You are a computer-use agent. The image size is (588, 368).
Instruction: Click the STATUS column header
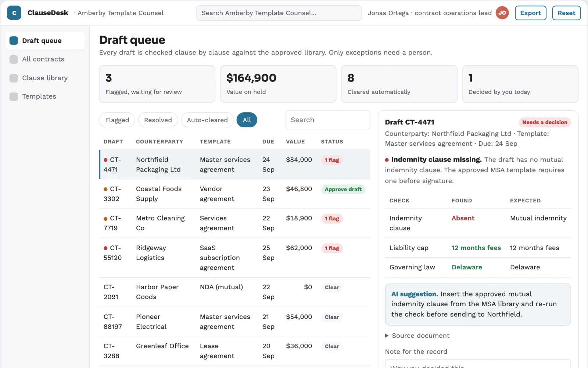point(332,142)
